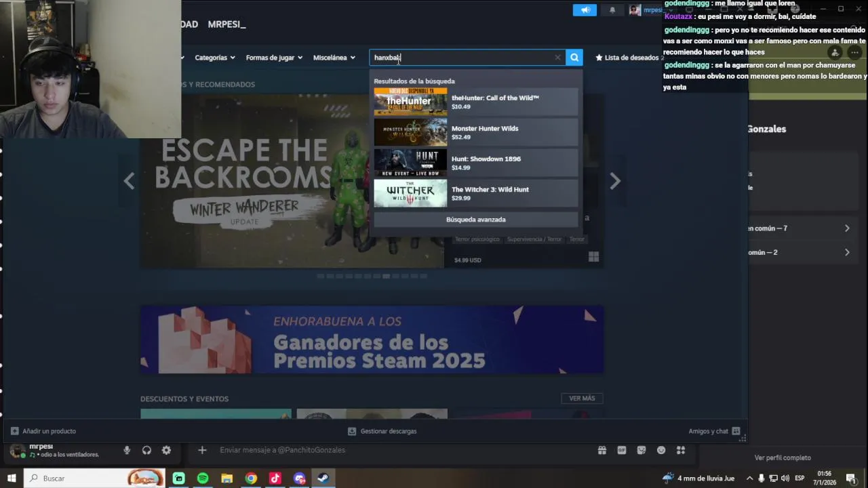868x488 pixels.
Task: Click Búsqueda avanzada button
Action: [476, 220]
